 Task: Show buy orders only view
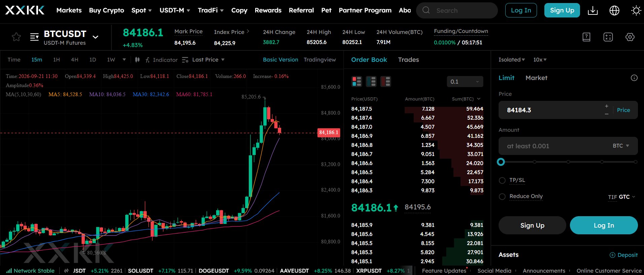pyautogui.click(x=371, y=81)
